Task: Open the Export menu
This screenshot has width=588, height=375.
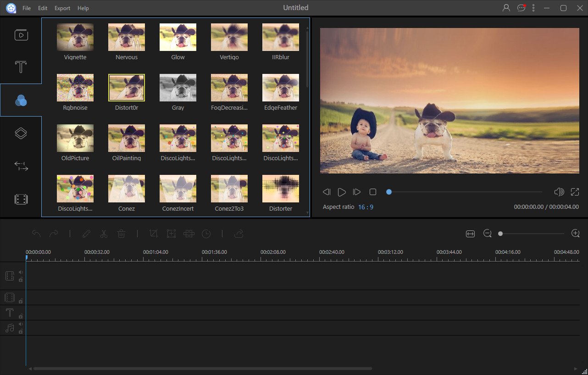Action: pyautogui.click(x=62, y=8)
